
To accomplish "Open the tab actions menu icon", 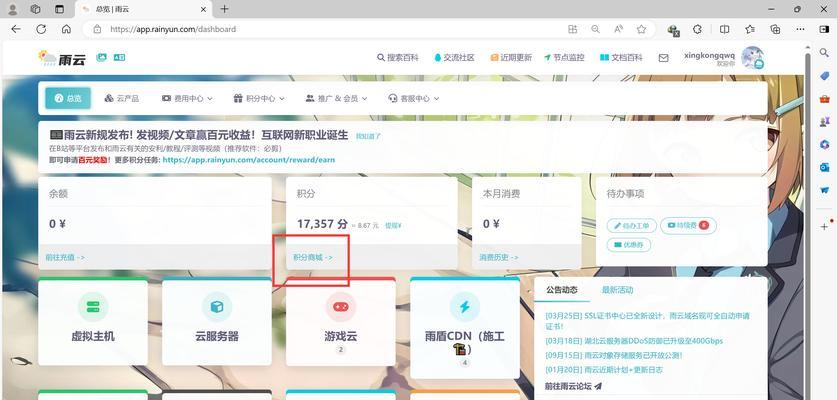I will tap(59, 9).
